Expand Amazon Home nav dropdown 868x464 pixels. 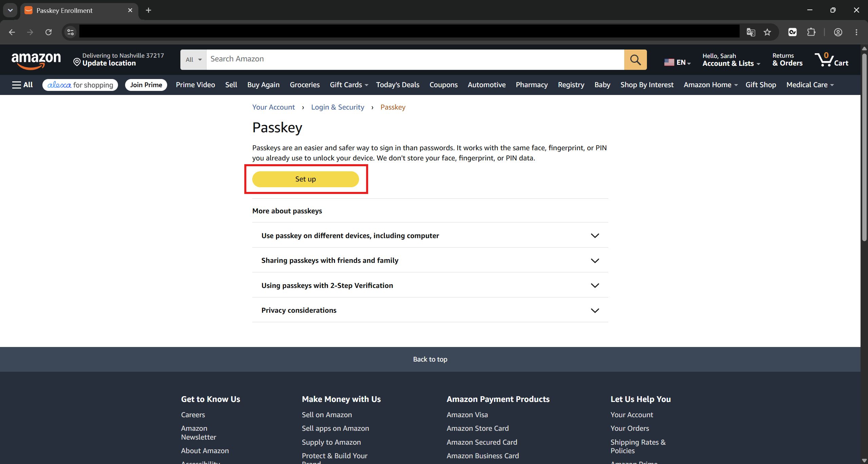tap(710, 85)
